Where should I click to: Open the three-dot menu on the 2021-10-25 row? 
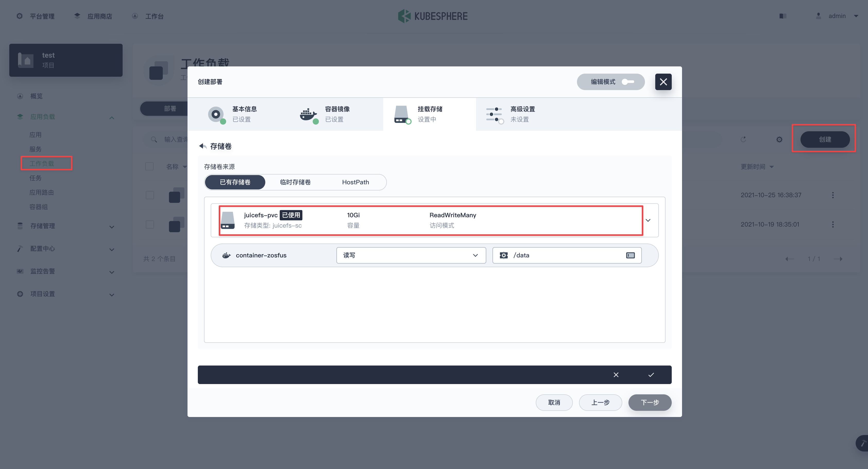coord(833,195)
